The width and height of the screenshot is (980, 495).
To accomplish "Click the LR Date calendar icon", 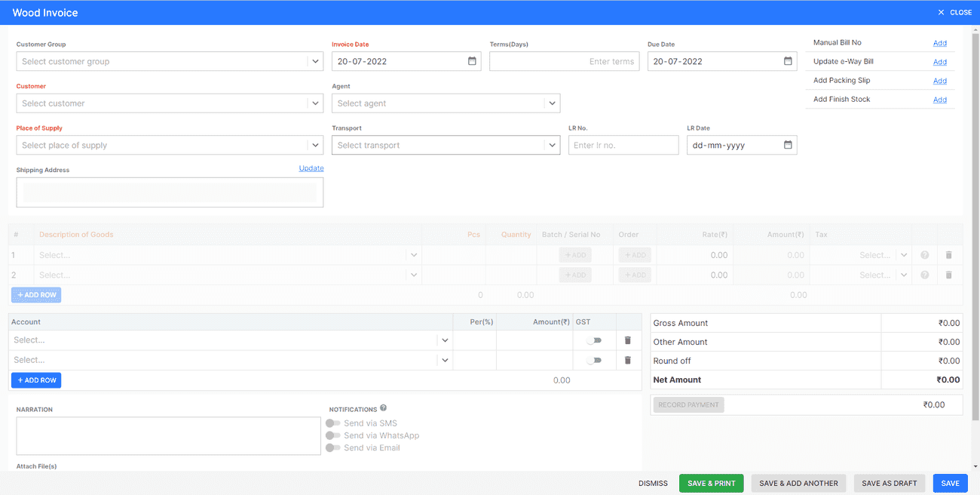I will [788, 145].
